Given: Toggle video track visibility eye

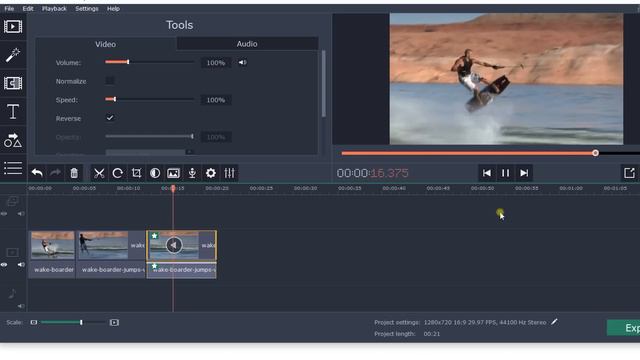Looking at the screenshot, I should (x=4, y=265).
